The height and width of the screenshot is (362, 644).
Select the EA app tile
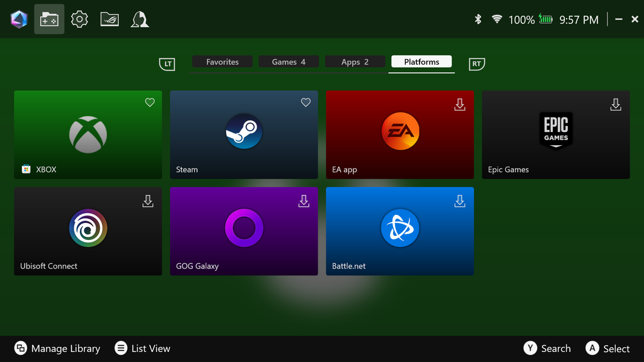click(x=399, y=134)
